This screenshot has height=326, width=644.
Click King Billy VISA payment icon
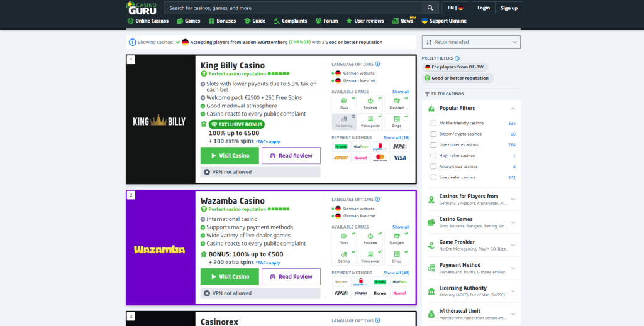(399, 158)
